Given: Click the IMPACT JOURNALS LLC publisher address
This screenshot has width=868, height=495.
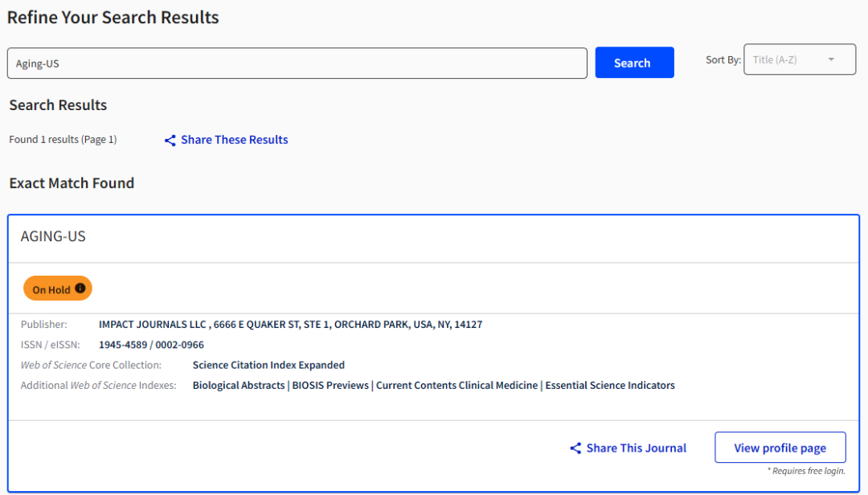Looking at the screenshot, I should click(291, 325).
